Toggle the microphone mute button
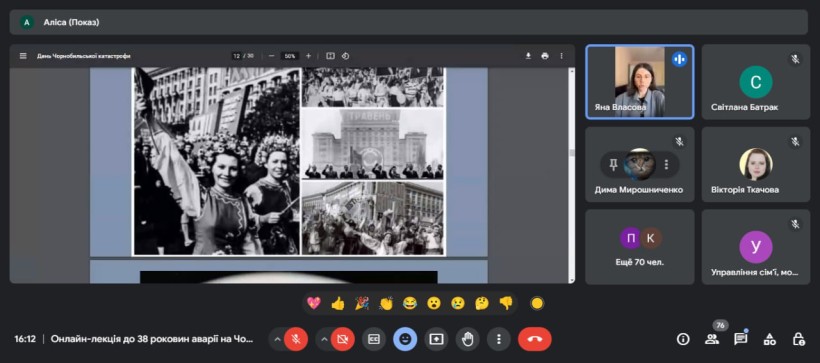820x363 pixels. click(x=296, y=339)
